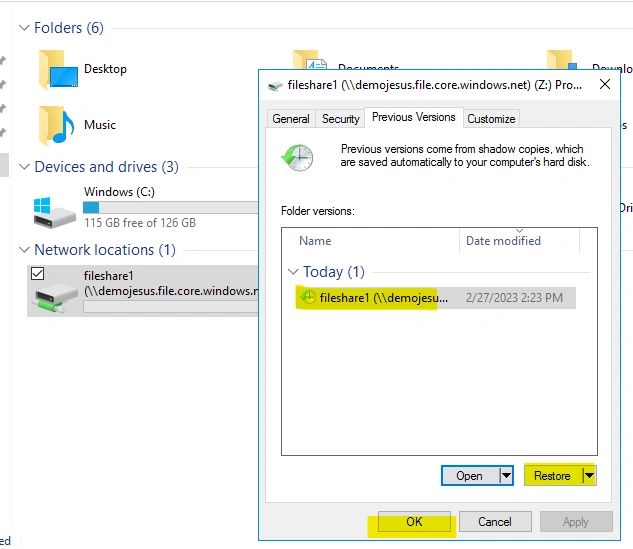Open the Desktop folder icon

click(58, 69)
